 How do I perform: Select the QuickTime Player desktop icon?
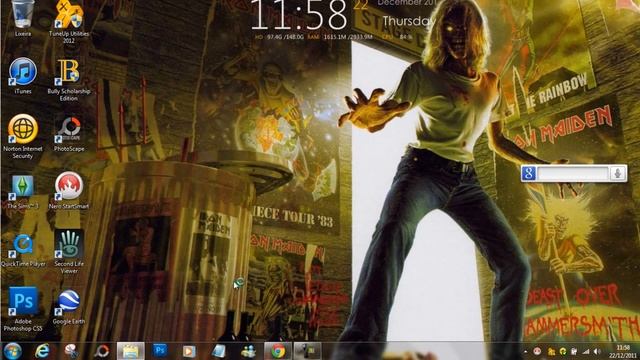pyautogui.click(x=23, y=250)
